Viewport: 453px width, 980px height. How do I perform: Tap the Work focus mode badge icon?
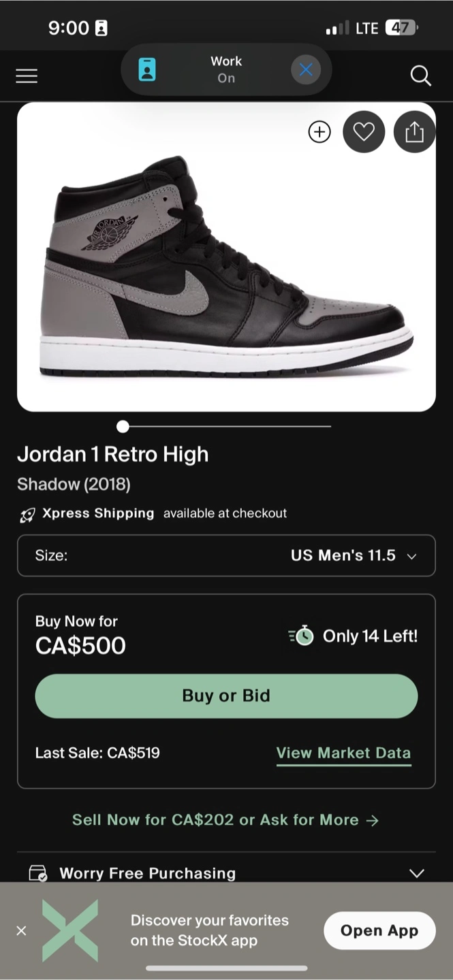pyautogui.click(x=147, y=69)
